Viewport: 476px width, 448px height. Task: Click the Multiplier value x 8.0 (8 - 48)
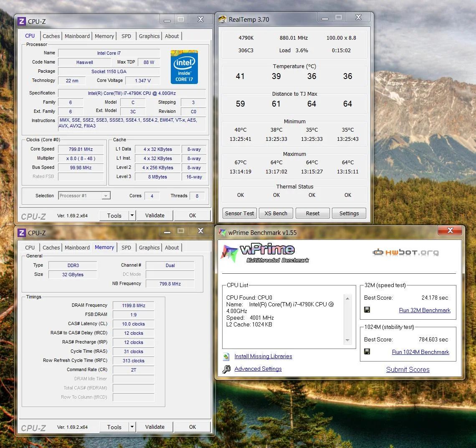point(81,158)
